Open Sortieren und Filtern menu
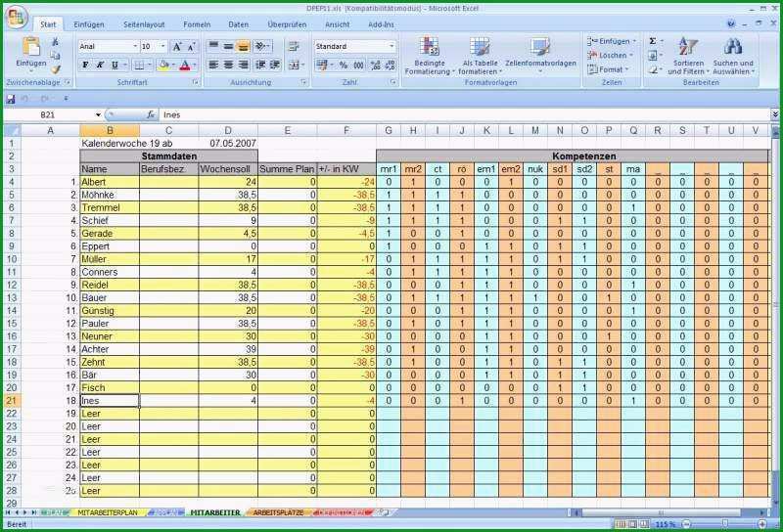Screen dimensions: 783x532 pyautogui.click(x=688, y=56)
